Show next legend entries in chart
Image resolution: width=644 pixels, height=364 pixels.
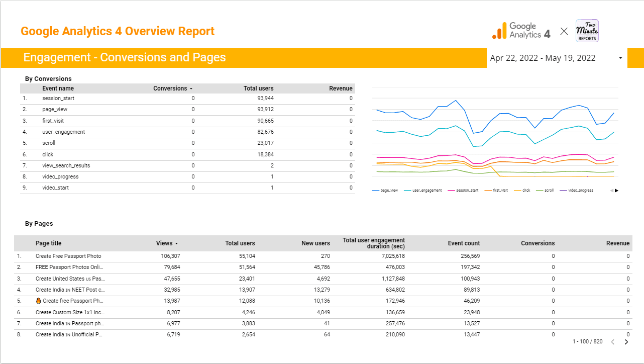(x=616, y=191)
